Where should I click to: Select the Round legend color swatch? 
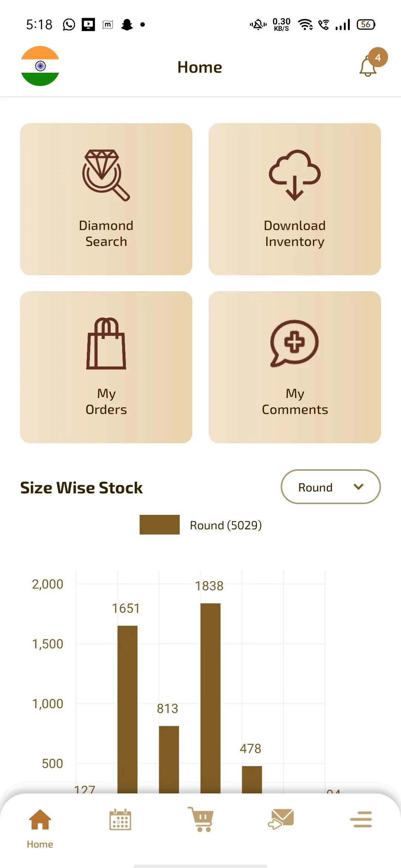tap(159, 525)
